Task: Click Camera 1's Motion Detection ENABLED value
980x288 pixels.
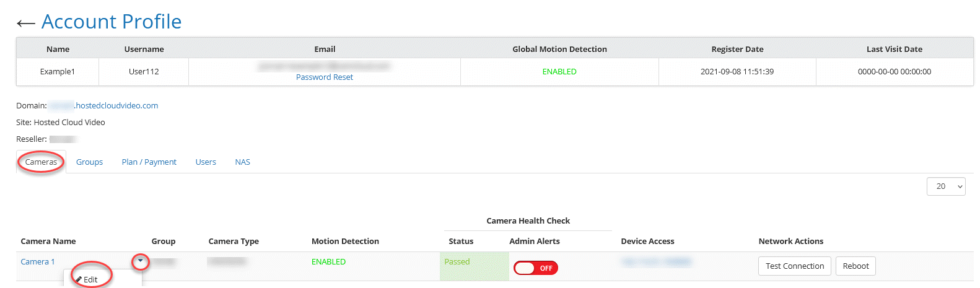Action: [328, 262]
